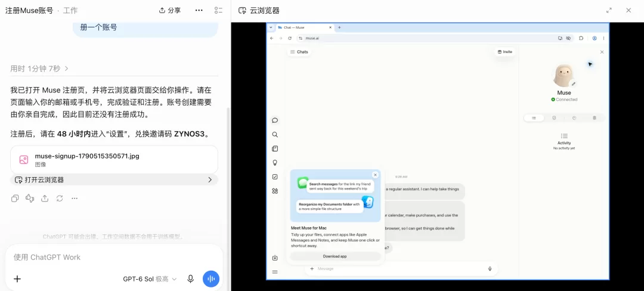Copy the assistant response

click(15, 198)
